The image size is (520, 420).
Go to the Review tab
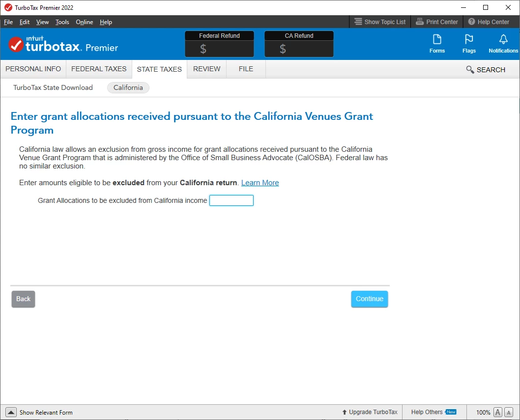pos(206,69)
